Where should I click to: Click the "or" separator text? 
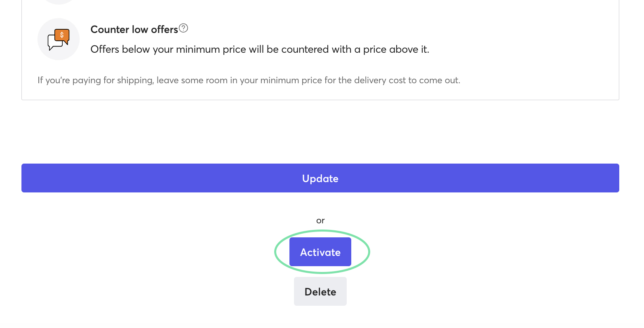[320, 221]
